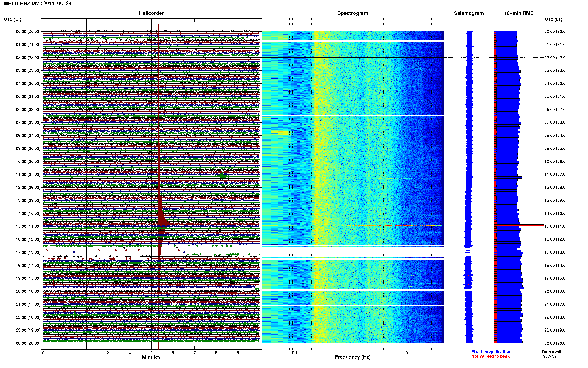Click the left '07:00 (03:00)' time label
Image resolution: width=588 pixels, height=368 pixels.
28,122
